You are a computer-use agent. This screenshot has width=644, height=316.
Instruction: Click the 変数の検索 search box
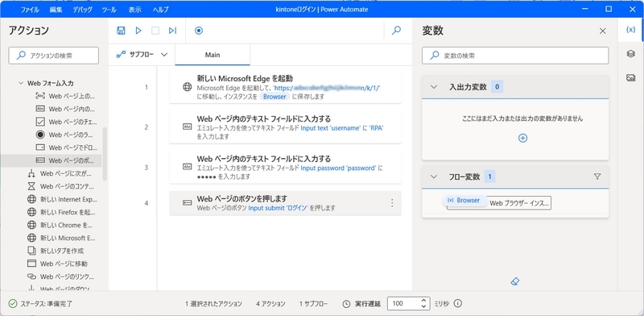click(515, 56)
